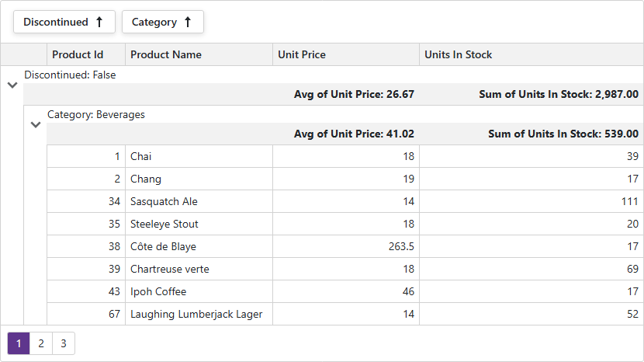Sort by Product Name column header
The image size is (644, 362).
[199, 54]
